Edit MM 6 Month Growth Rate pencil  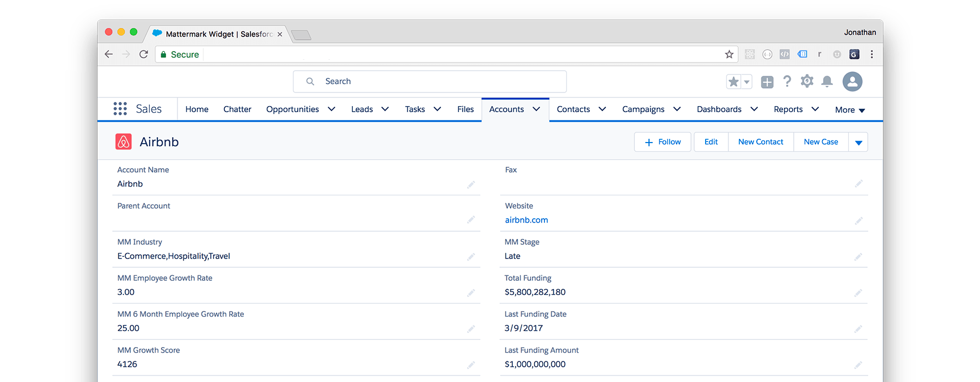coord(471,329)
